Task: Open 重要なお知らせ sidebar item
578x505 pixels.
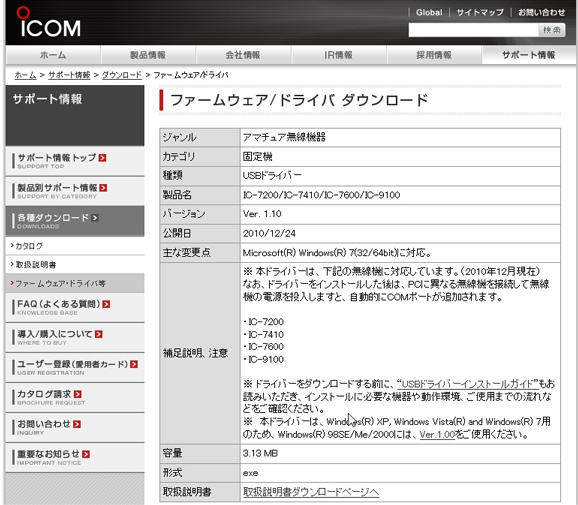Action: point(75,457)
